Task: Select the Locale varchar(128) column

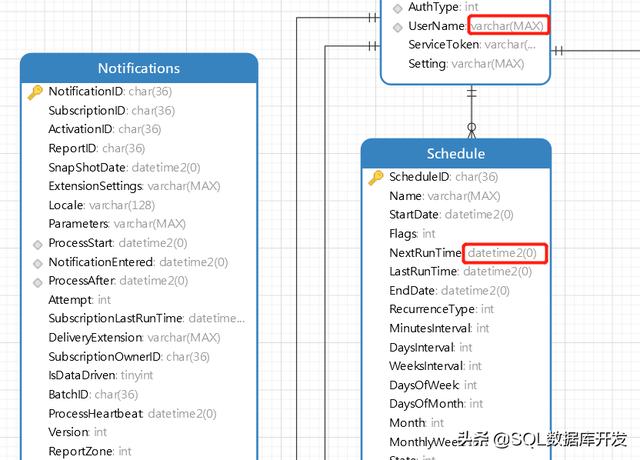Action: tap(102, 205)
